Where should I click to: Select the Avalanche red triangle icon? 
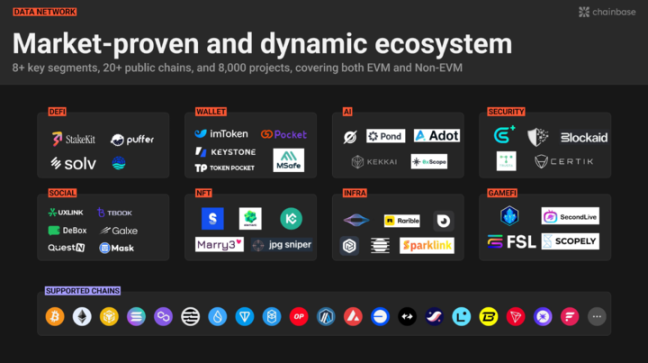[353, 317]
